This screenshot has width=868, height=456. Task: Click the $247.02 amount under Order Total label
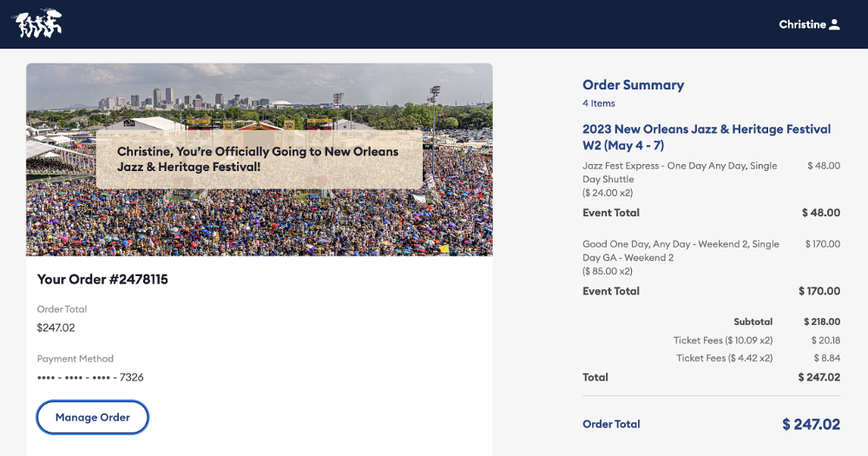(56, 328)
